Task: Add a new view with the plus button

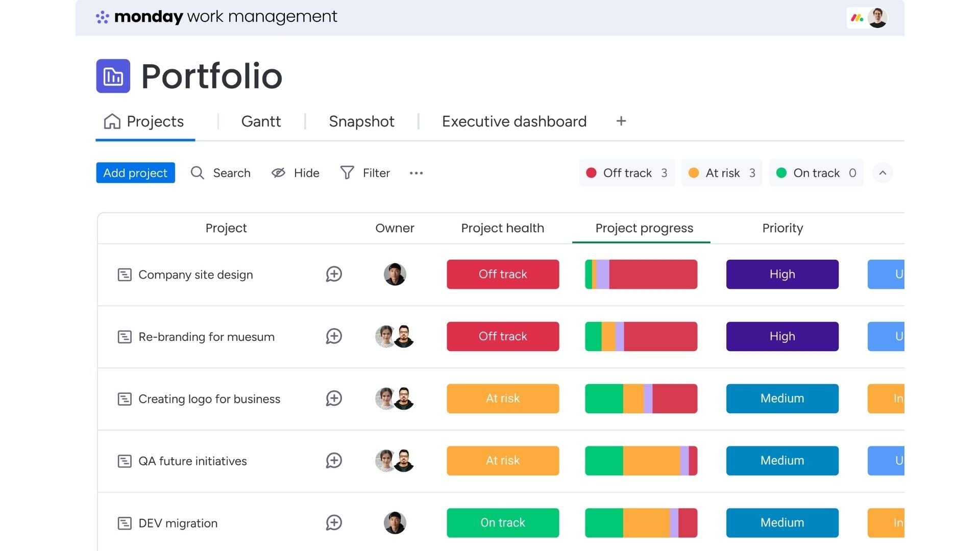Action: pos(621,121)
